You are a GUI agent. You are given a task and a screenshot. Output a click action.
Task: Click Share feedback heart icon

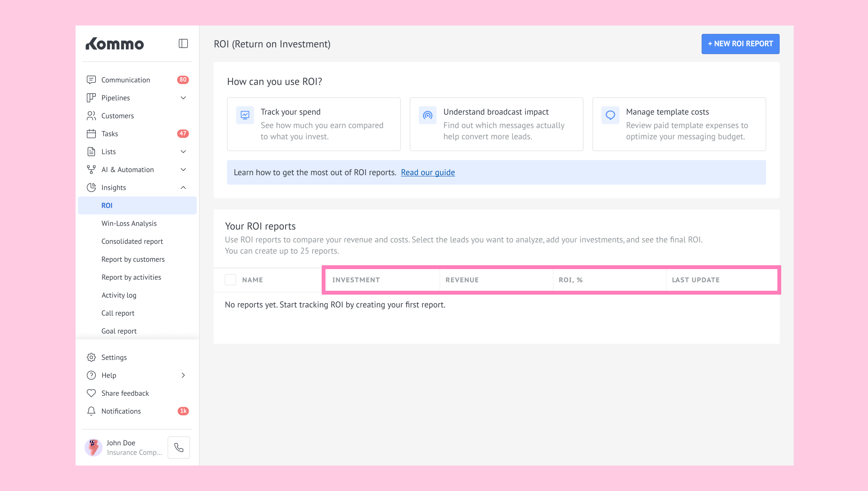[x=91, y=393]
